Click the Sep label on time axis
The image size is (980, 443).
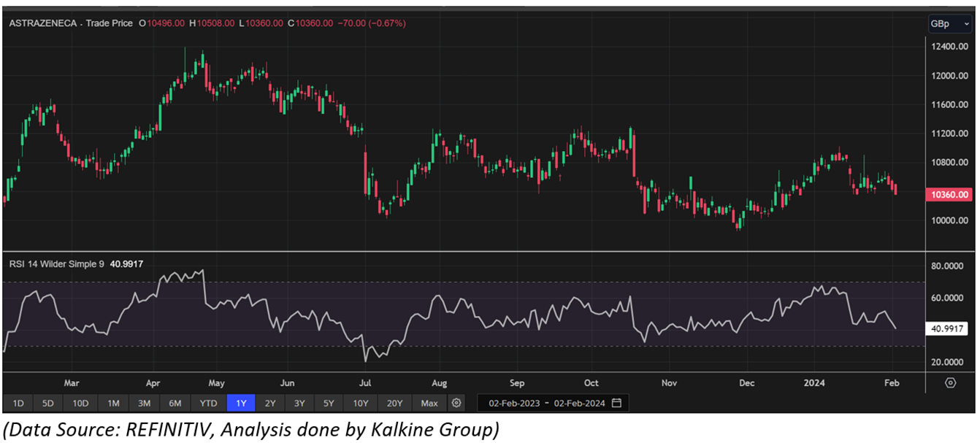coord(517,382)
